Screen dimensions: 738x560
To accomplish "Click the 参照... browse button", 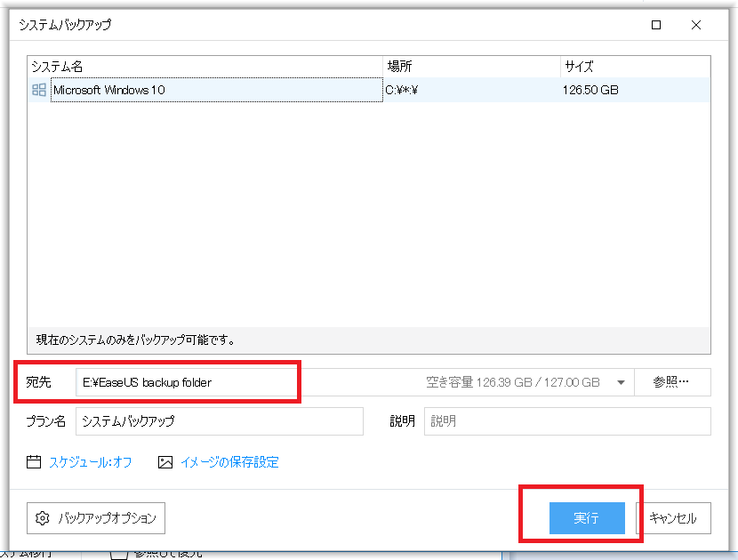I will tap(672, 382).
